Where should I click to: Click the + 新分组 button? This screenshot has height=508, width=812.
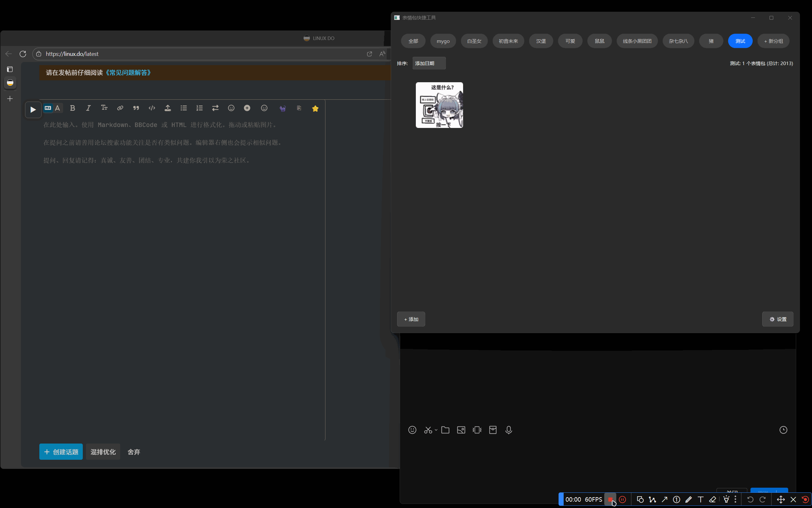point(773,41)
